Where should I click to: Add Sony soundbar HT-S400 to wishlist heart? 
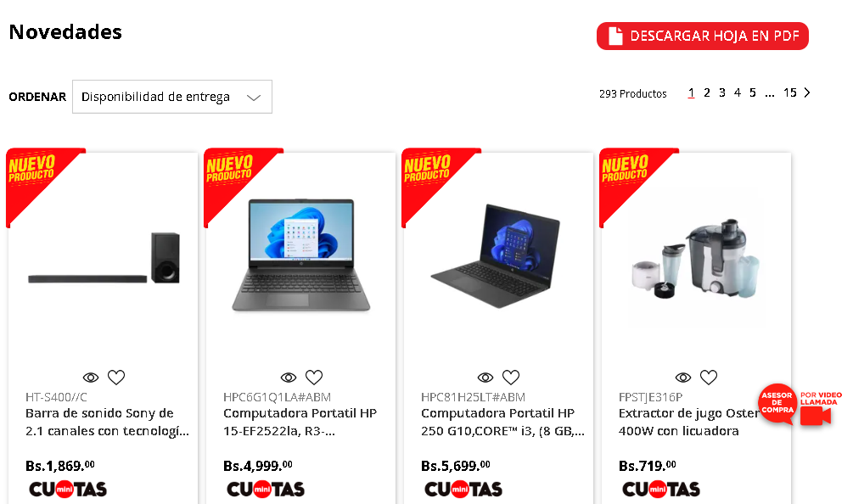[x=116, y=377]
